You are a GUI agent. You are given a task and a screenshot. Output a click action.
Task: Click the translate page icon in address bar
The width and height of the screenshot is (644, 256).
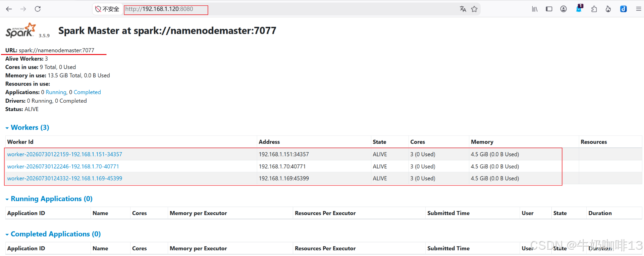[x=463, y=9]
